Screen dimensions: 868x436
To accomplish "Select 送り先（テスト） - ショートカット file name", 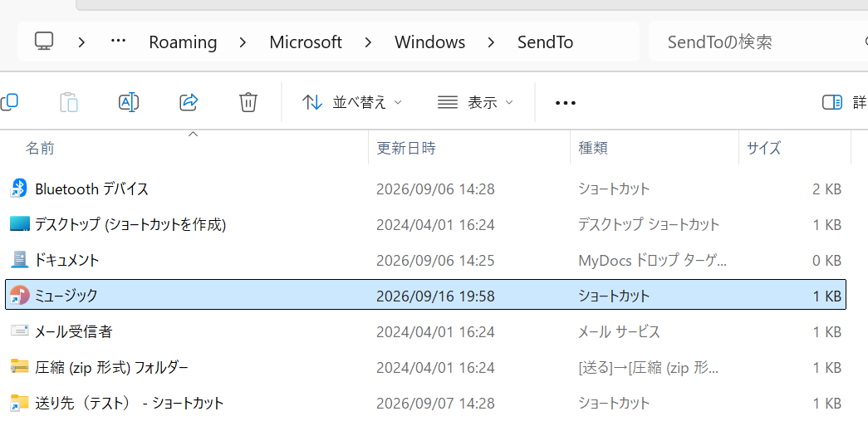I will (129, 402).
